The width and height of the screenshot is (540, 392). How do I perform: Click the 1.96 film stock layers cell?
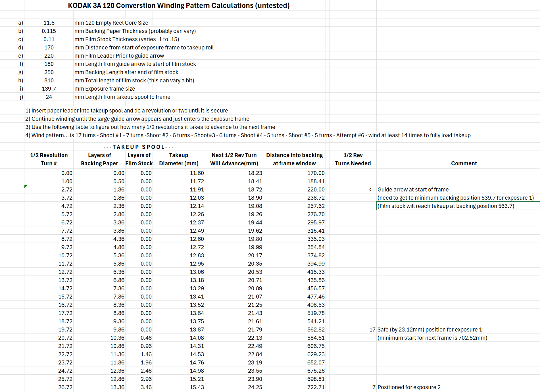pos(146,362)
